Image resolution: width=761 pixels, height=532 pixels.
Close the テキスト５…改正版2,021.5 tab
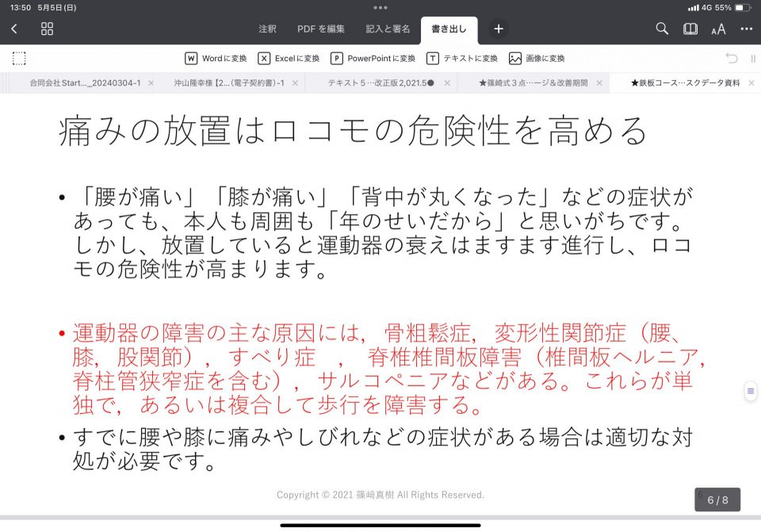coord(447,83)
